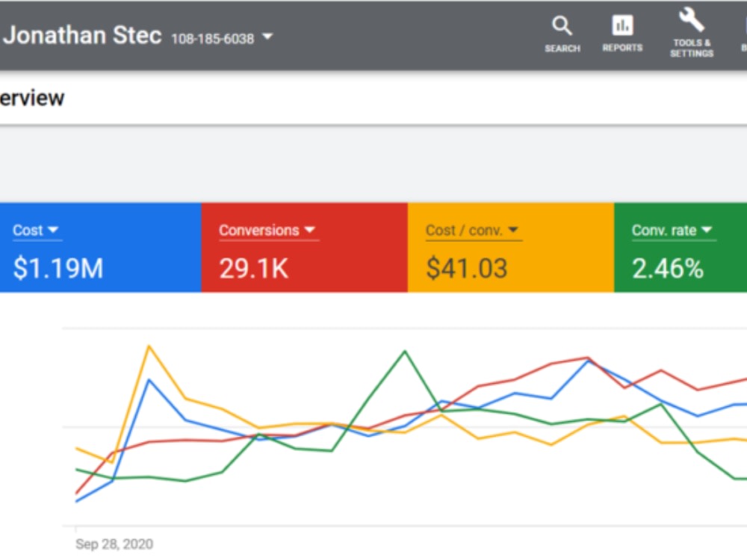Viewport: 747px width, 560px height.
Task: Open the Conversions metric dropdown arrow
Action: point(310,229)
